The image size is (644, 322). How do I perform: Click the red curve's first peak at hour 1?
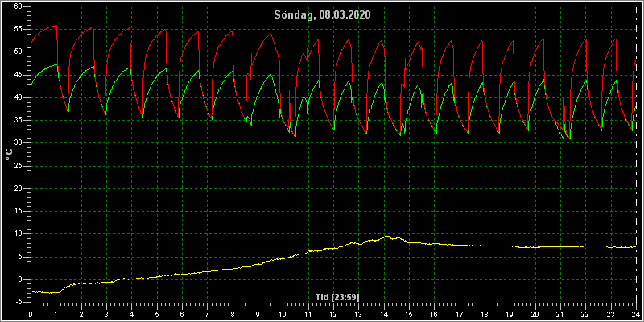coord(56,26)
